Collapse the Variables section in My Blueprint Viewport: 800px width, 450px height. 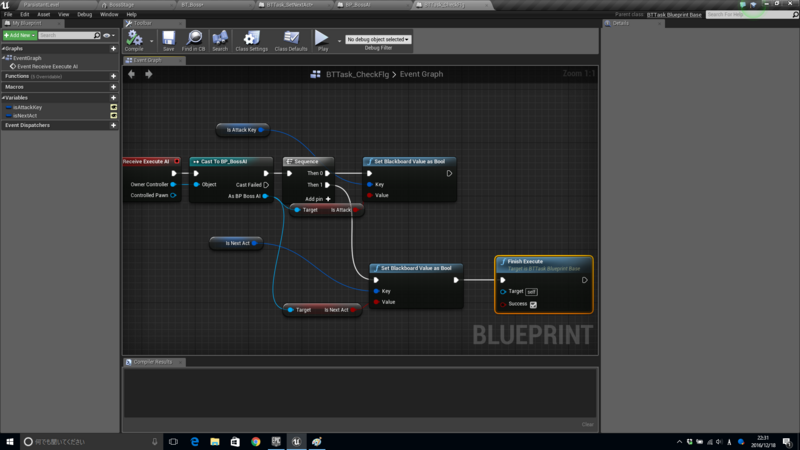coord(4,97)
